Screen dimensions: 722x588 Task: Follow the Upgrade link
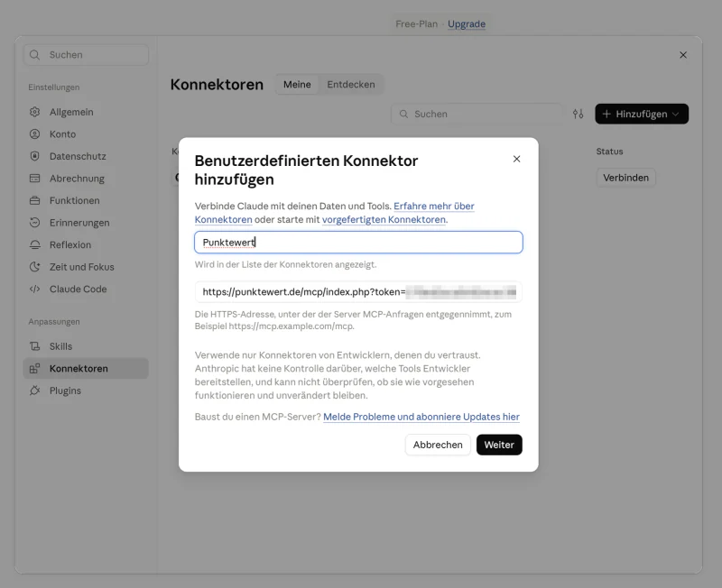click(x=467, y=24)
